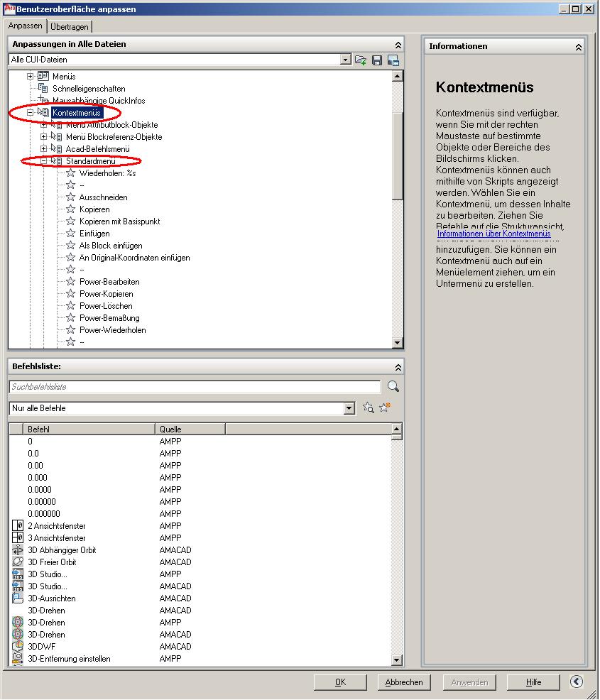
Task: Select the Power-Kopieren tree item
Action: [x=107, y=293]
